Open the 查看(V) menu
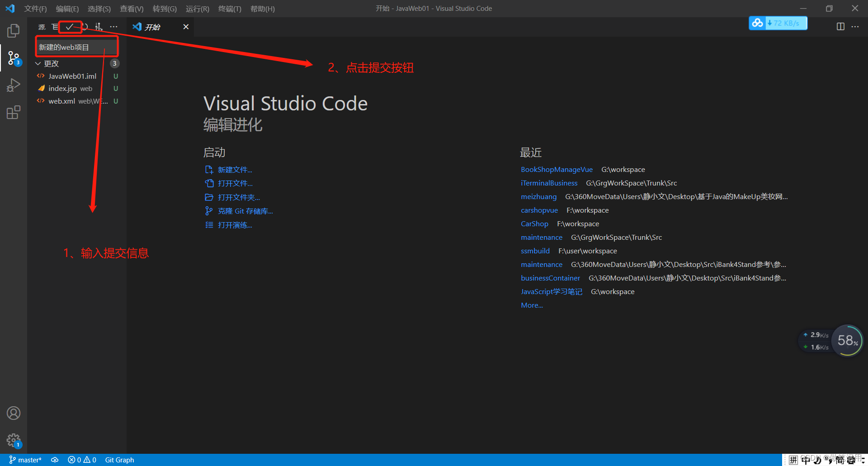This screenshot has height=466, width=868. point(132,9)
